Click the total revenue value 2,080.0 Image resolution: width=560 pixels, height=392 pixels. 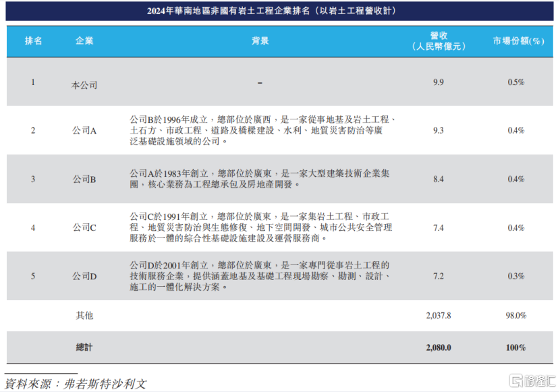(439, 347)
